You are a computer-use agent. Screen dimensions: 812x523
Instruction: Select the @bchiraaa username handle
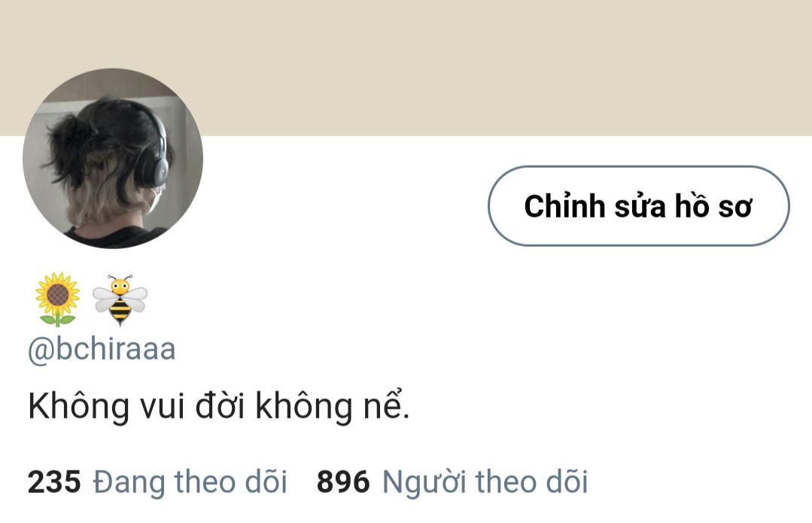click(102, 349)
